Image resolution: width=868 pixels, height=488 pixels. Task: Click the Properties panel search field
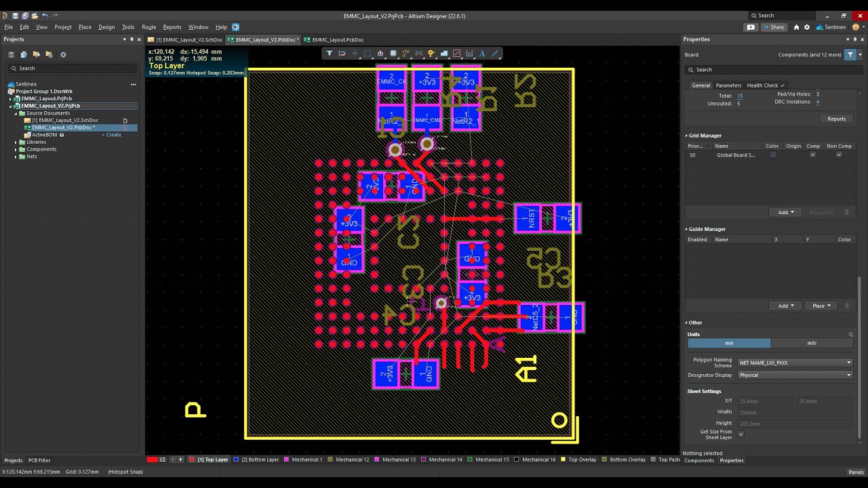[773, 70]
